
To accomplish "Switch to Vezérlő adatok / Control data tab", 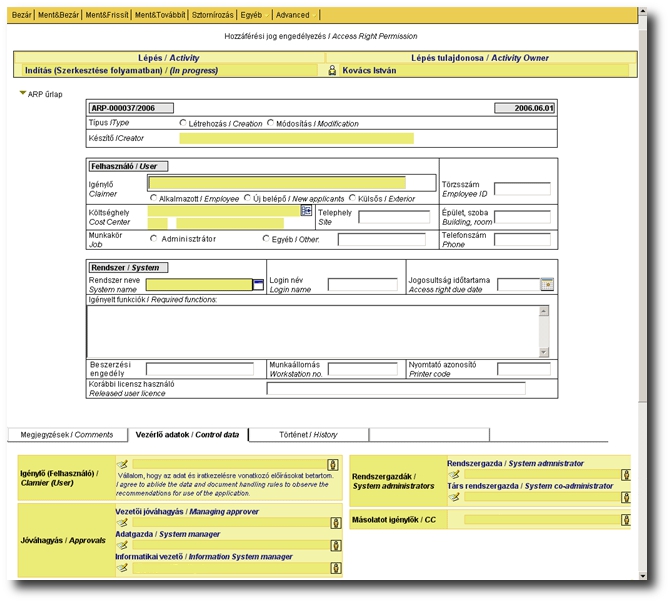I will tap(188, 435).
